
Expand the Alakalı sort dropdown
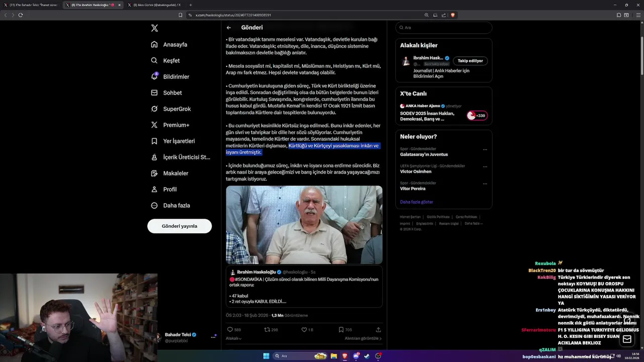(233, 338)
